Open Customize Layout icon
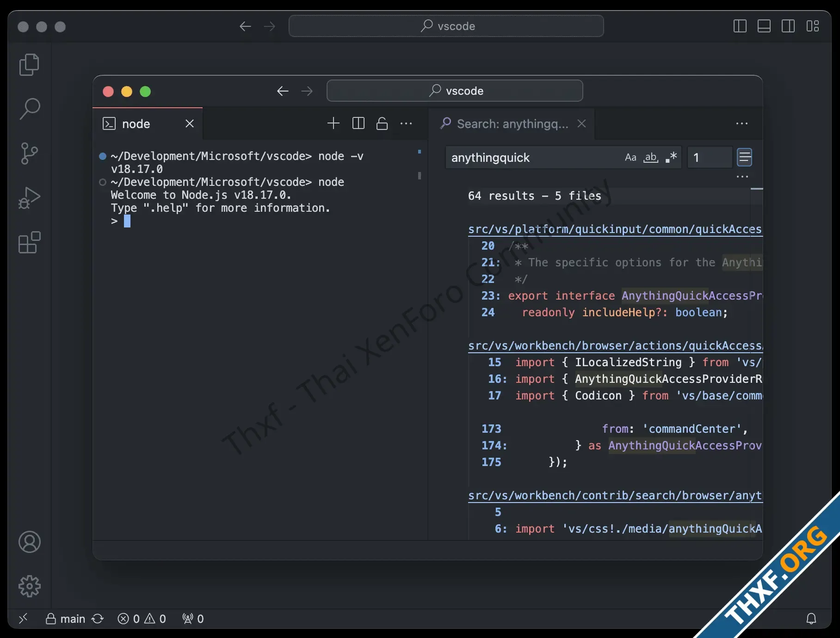The image size is (840, 638). click(x=813, y=26)
